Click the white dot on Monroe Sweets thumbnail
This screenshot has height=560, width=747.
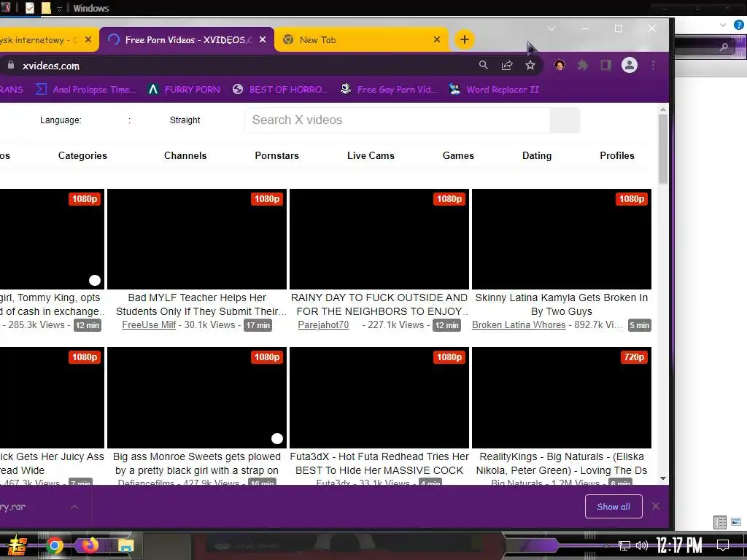point(276,438)
